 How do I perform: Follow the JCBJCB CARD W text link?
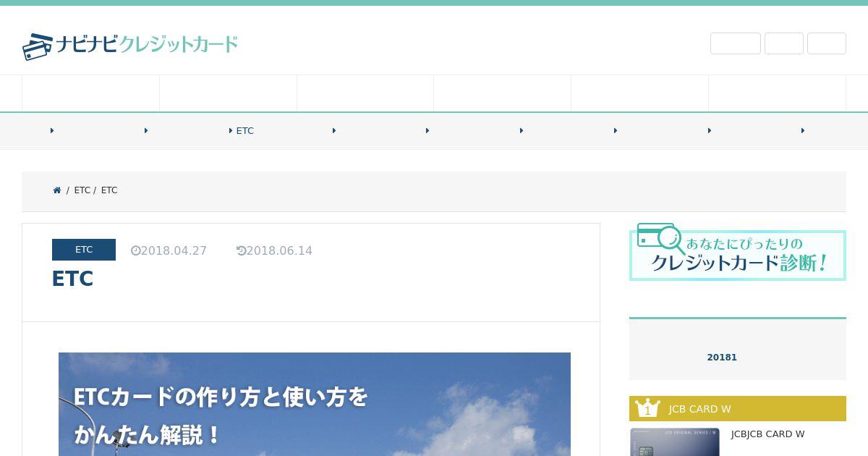pos(767,434)
